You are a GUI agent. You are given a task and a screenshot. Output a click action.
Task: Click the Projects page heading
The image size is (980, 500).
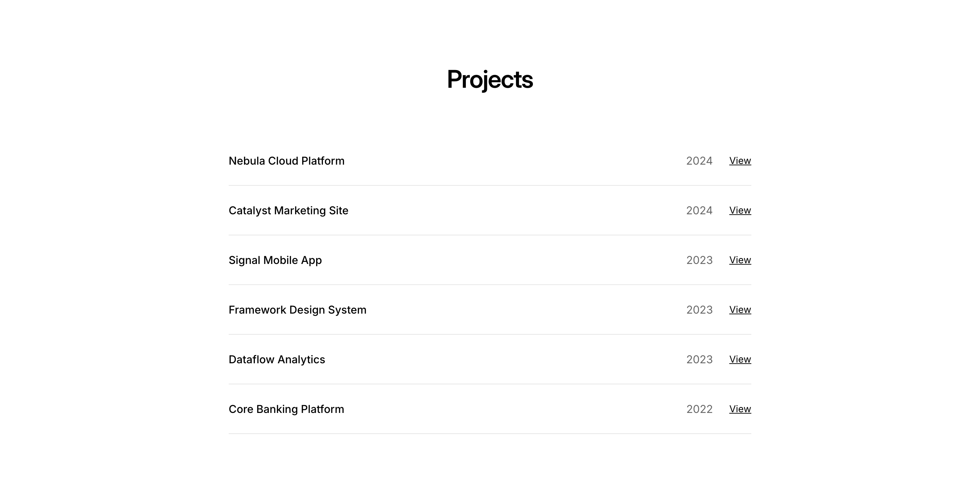[490, 80]
